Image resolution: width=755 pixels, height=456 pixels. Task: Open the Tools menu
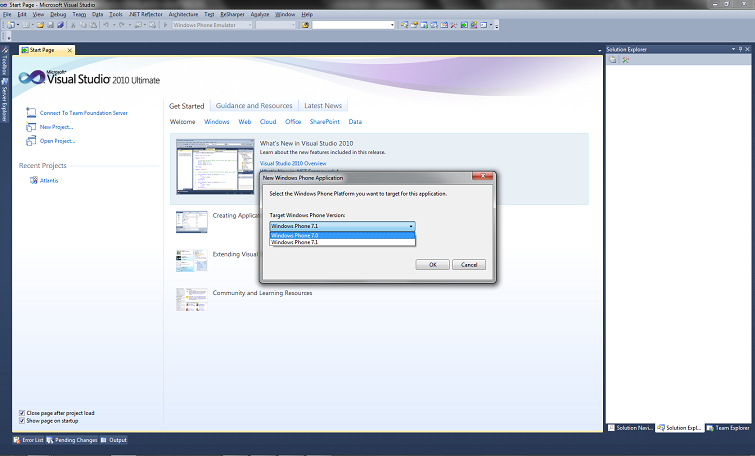[x=116, y=14]
